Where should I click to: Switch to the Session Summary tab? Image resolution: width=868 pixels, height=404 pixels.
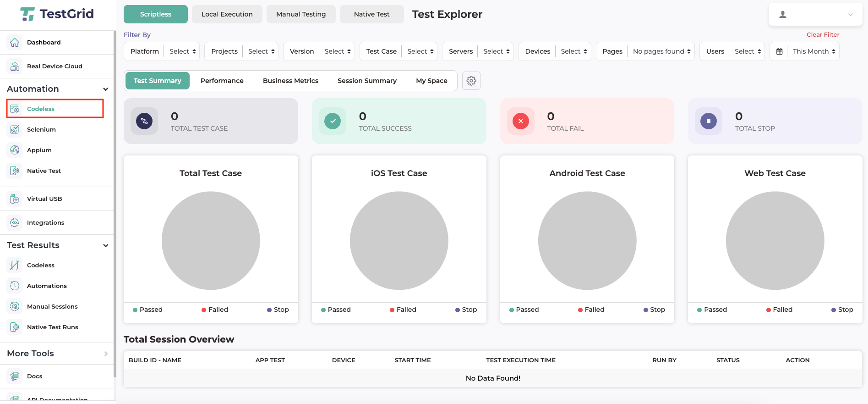click(x=367, y=81)
